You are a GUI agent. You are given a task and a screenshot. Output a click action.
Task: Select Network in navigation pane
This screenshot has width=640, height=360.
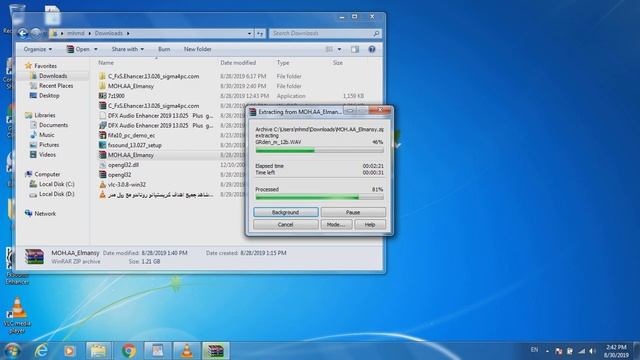45,213
